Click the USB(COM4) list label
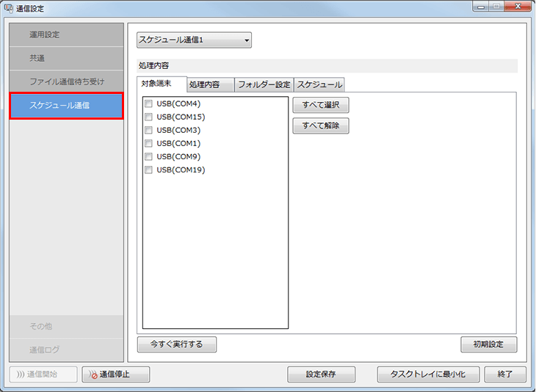The image size is (536, 392). point(178,104)
